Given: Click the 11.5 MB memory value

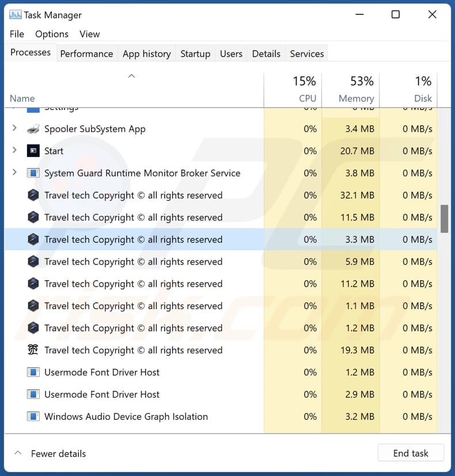Looking at the screenshot, I should click(357, 218).
